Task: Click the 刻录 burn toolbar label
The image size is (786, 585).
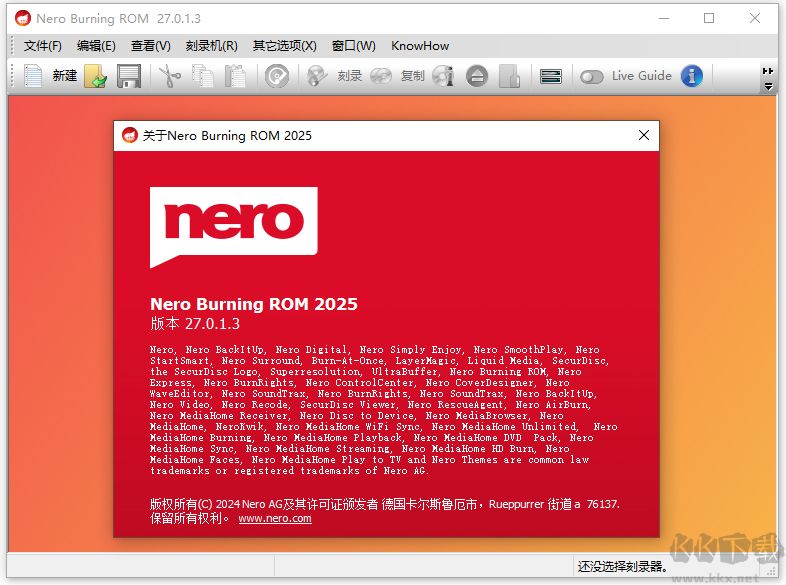Action: click(x=349, y=76)
